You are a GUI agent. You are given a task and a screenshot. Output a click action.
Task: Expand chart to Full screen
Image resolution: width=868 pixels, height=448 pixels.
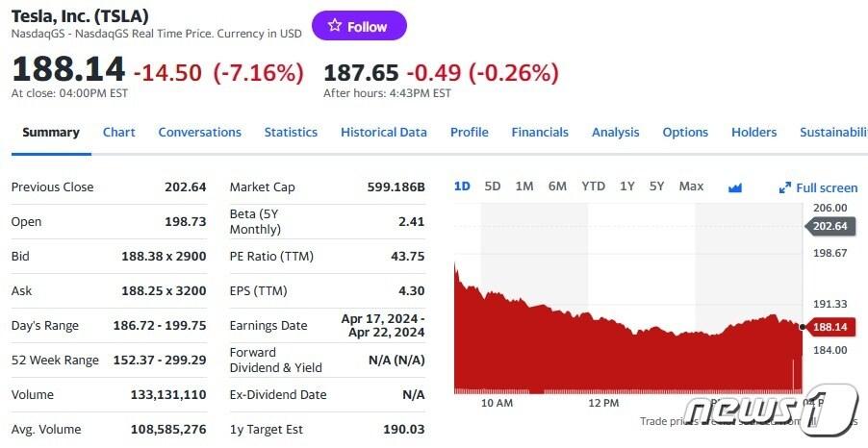(x=818, y=187)
